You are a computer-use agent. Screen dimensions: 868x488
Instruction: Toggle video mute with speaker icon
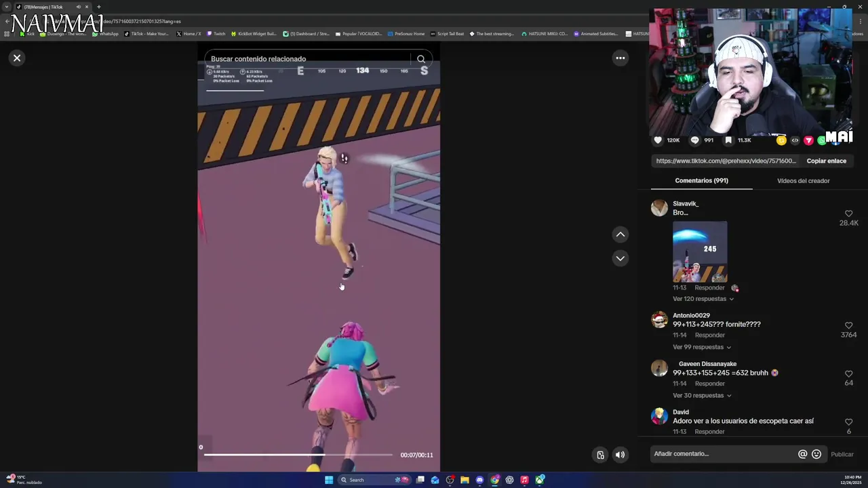click(x=620, y=455)
